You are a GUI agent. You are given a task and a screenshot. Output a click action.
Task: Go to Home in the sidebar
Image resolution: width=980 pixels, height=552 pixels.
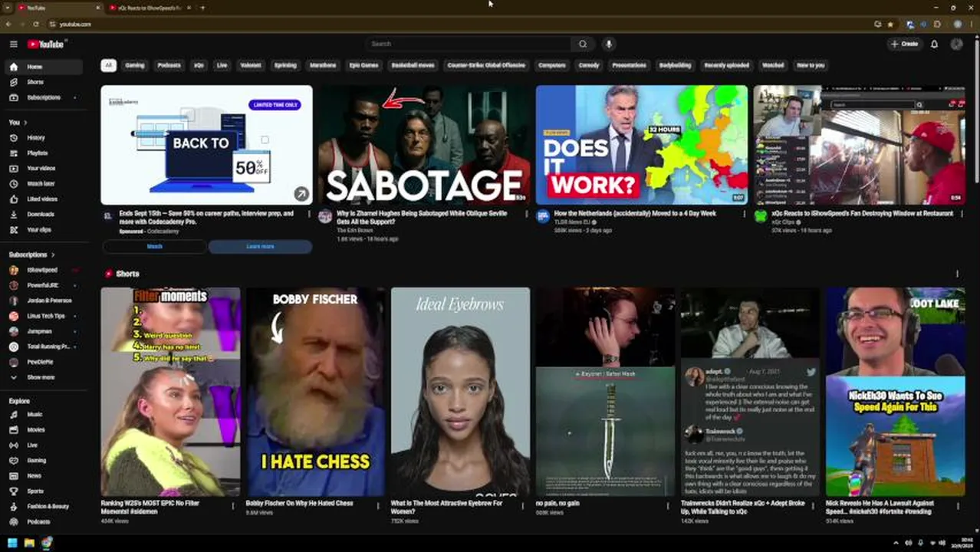(44, 67)
